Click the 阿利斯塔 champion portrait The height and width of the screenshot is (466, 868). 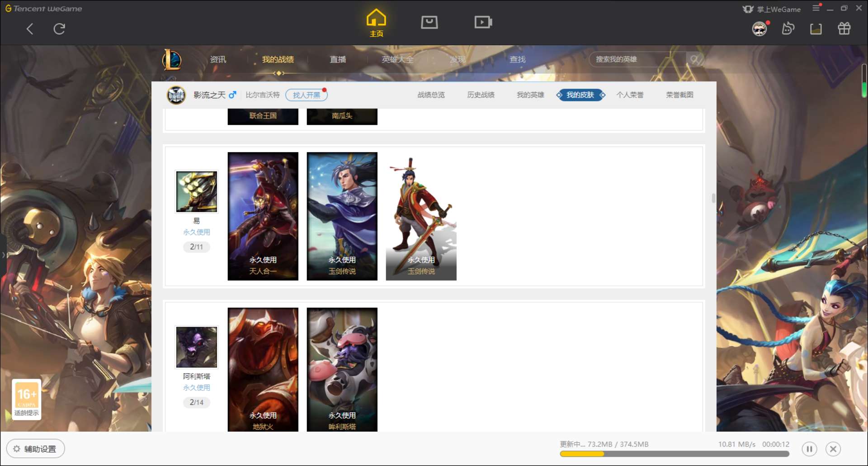[197, 347]
